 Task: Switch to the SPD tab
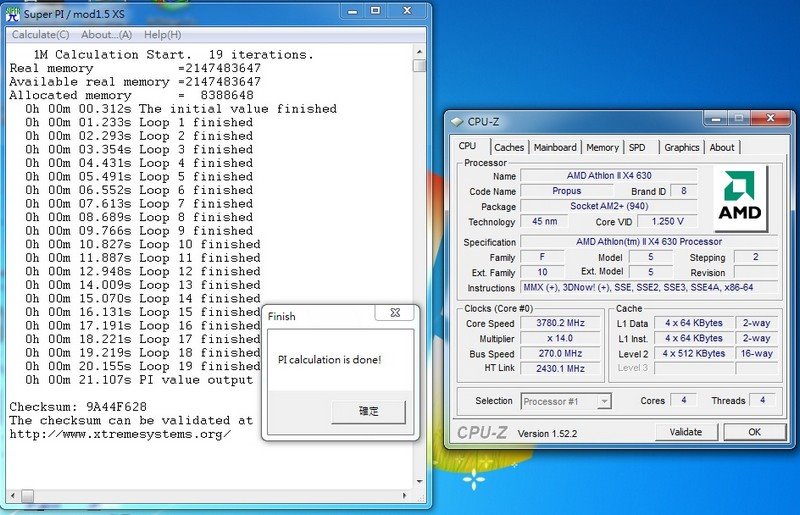(637, 148)
